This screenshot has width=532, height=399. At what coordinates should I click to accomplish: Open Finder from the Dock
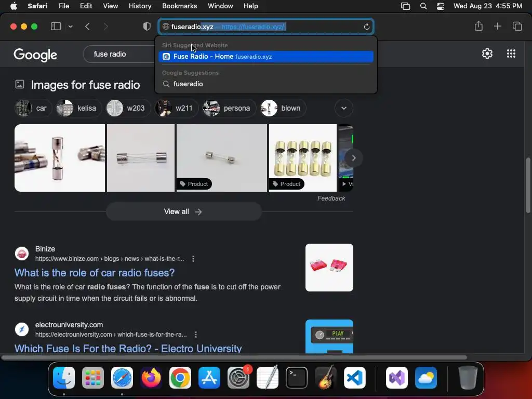[x=64, y=378]
